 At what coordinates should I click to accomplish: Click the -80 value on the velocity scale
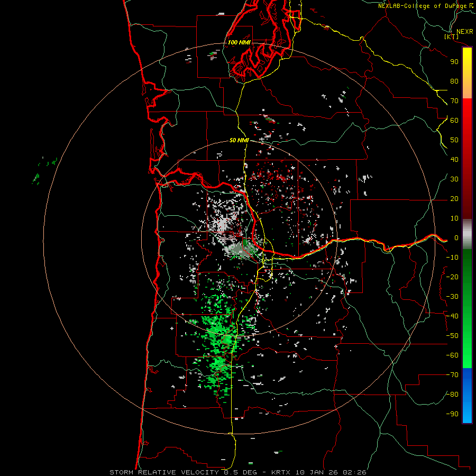tap(452, 395)
